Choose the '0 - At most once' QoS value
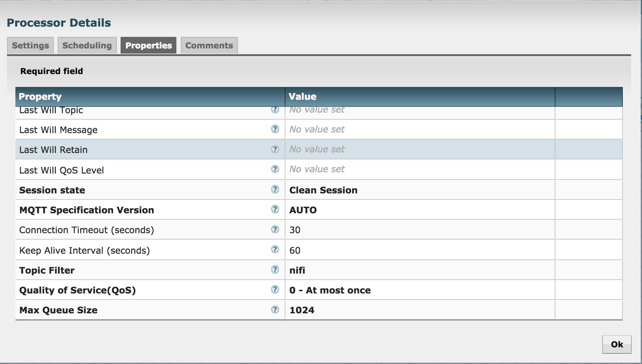Image resolution: width=642 pixels, height=364 pixels. coord(330,290)
